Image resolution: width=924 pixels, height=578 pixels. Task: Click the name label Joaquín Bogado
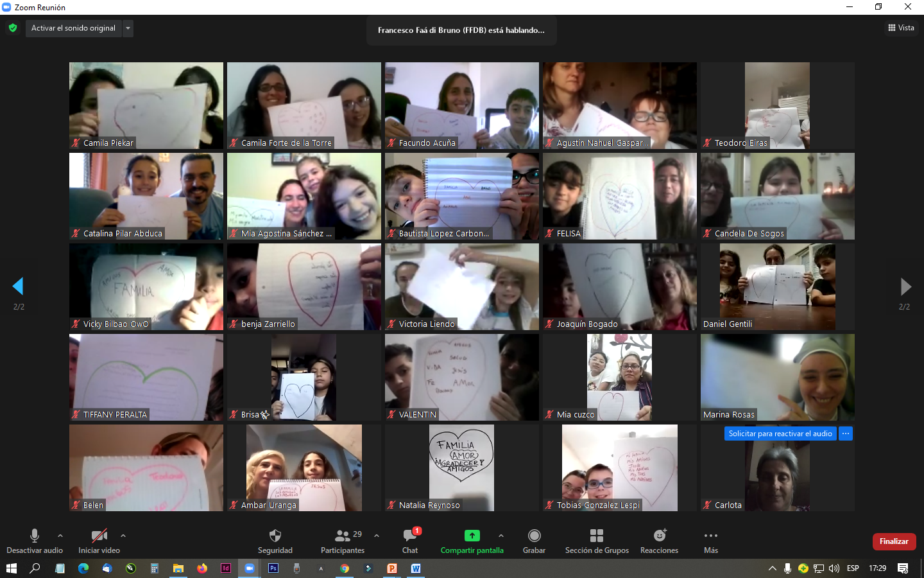(x=587, y=324)
